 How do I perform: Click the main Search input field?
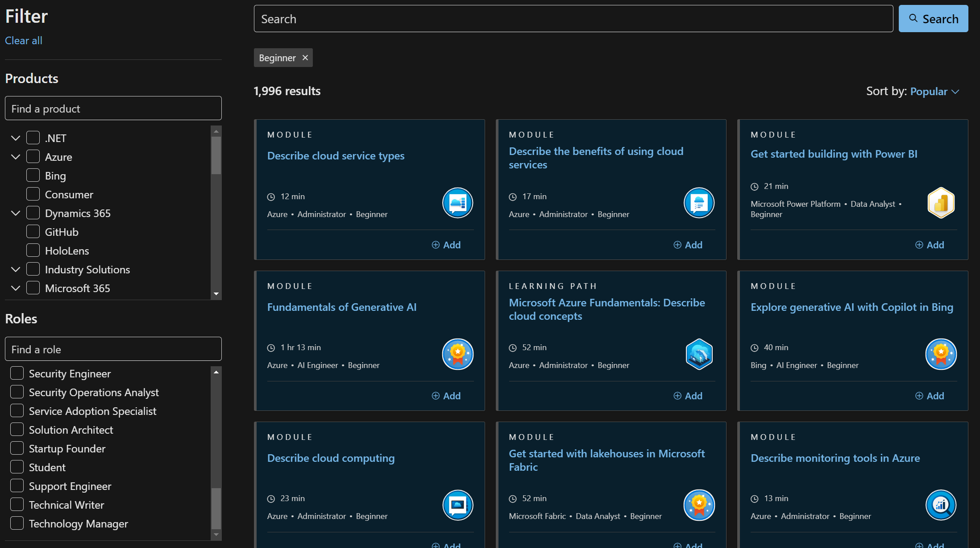[x=573, y=19]
